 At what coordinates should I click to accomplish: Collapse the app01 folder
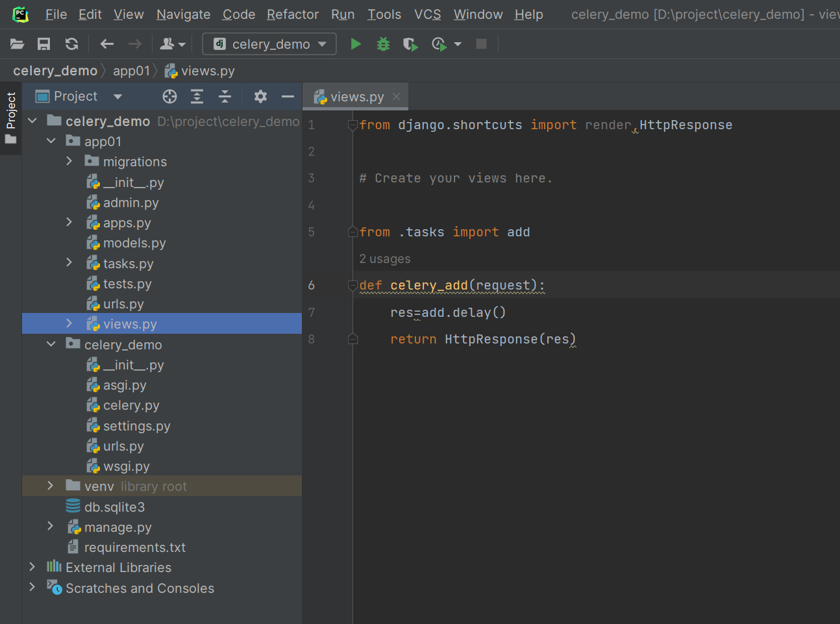click(51, 141)
